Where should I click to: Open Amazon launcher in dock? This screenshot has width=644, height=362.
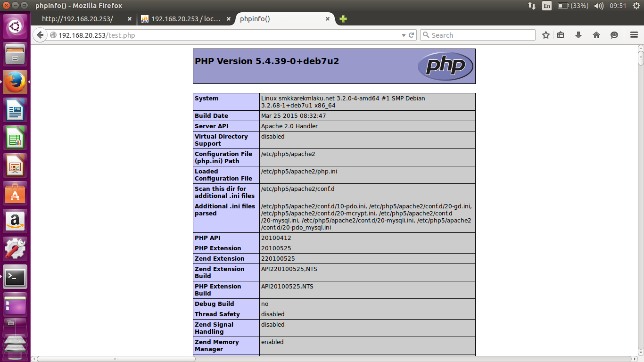pos(15,221)
